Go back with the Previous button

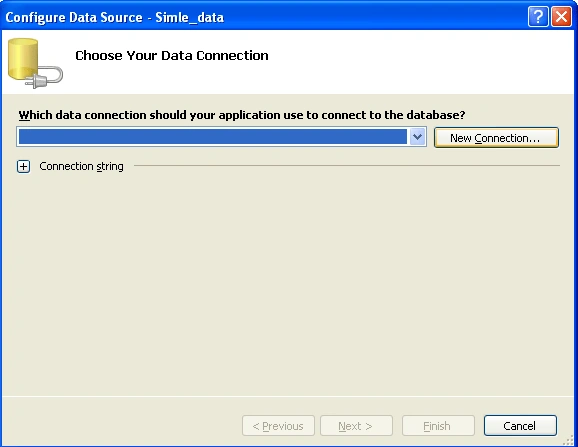[278, 426]
